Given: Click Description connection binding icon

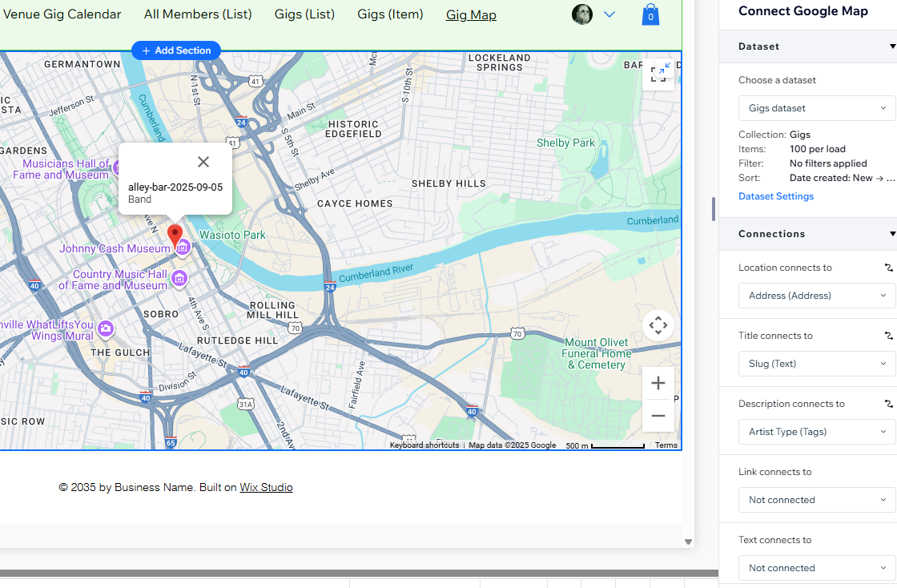Looking at the screenshot, I should 888,404.
